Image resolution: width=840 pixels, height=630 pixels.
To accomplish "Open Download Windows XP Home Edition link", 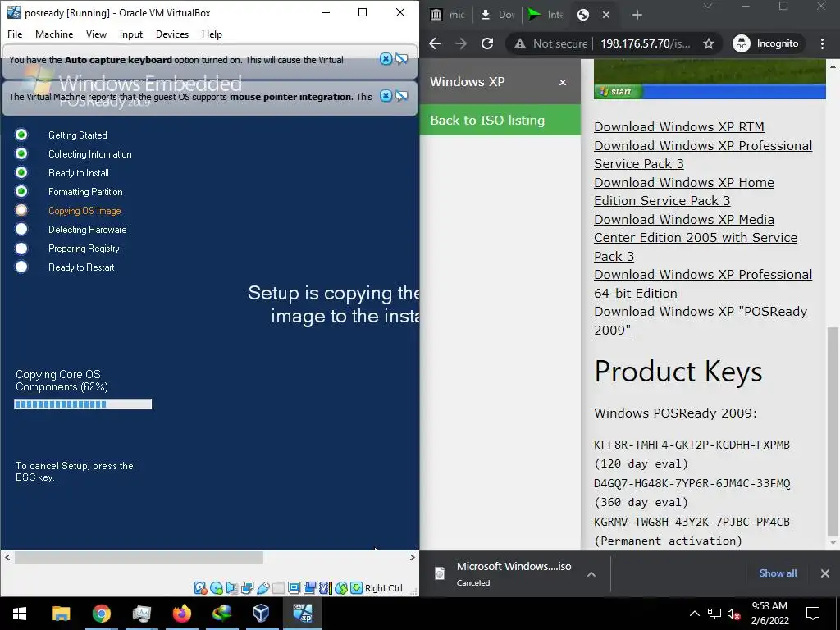I will click(x=684, y=192).
